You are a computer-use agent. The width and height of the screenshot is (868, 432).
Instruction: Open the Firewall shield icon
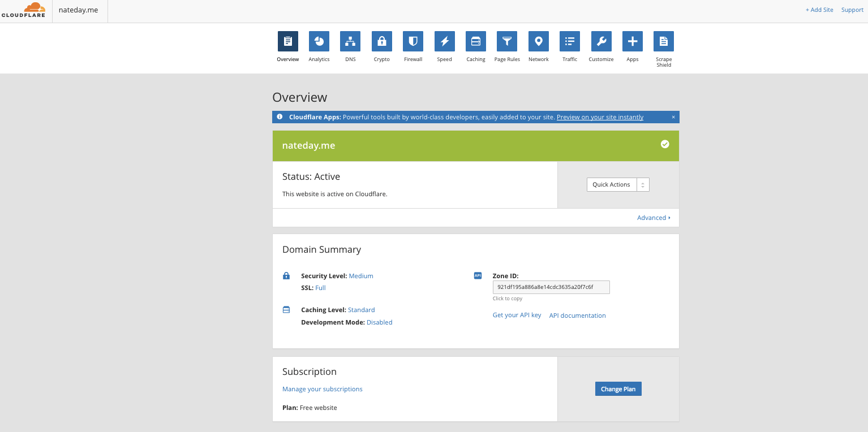click(x=413, y=41)
